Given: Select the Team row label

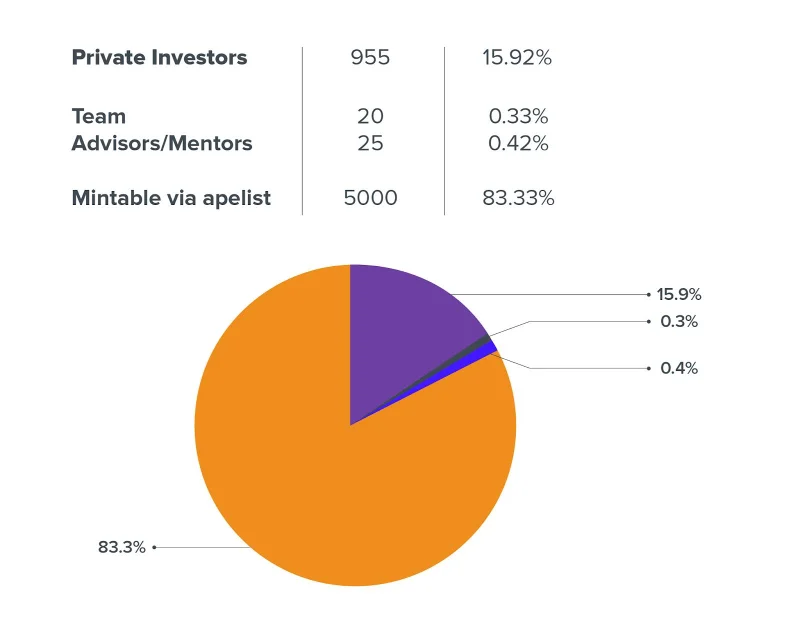Looking at the screenshot, I should [x=98, y=116].
